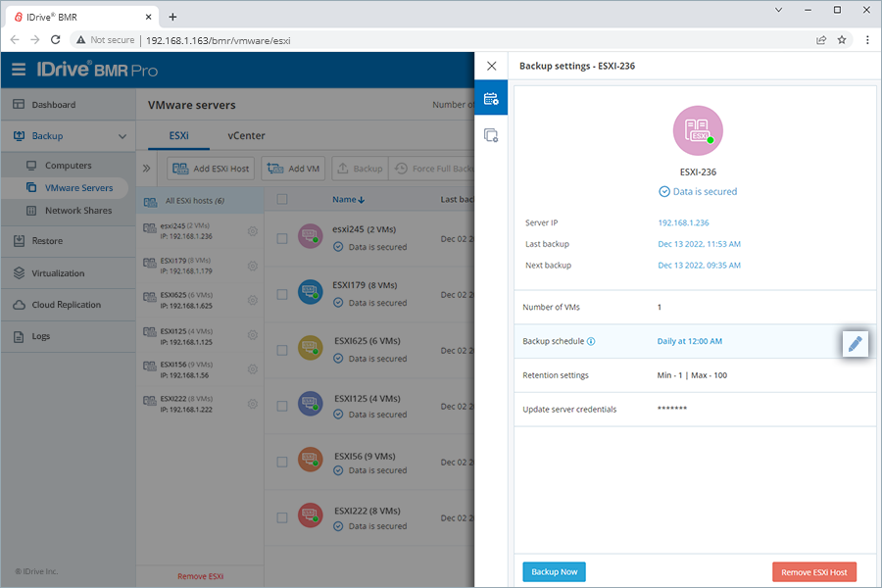
Task: Check the ESXI222 (8 VMs) row
Action: click(282, 517)
